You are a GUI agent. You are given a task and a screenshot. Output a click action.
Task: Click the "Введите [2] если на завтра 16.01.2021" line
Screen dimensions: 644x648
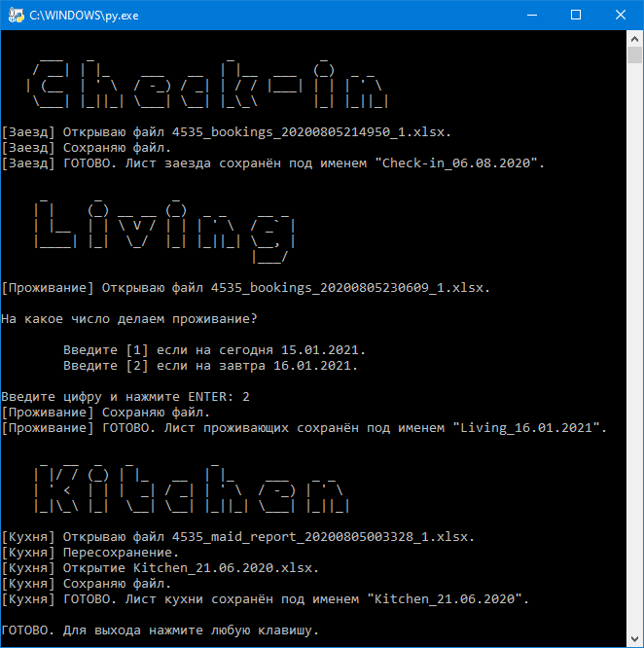(x=210, y=366)
